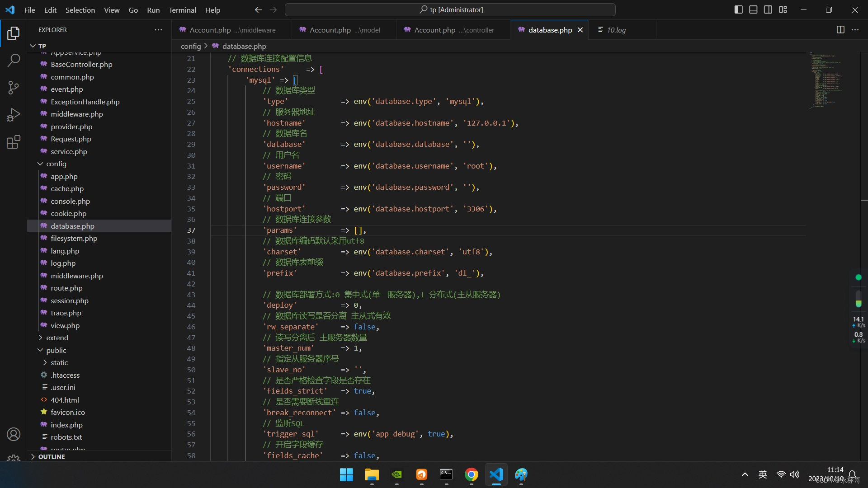Open the File menu
Viewport: 868px width, 488px height.
click(x=29, y=10)
